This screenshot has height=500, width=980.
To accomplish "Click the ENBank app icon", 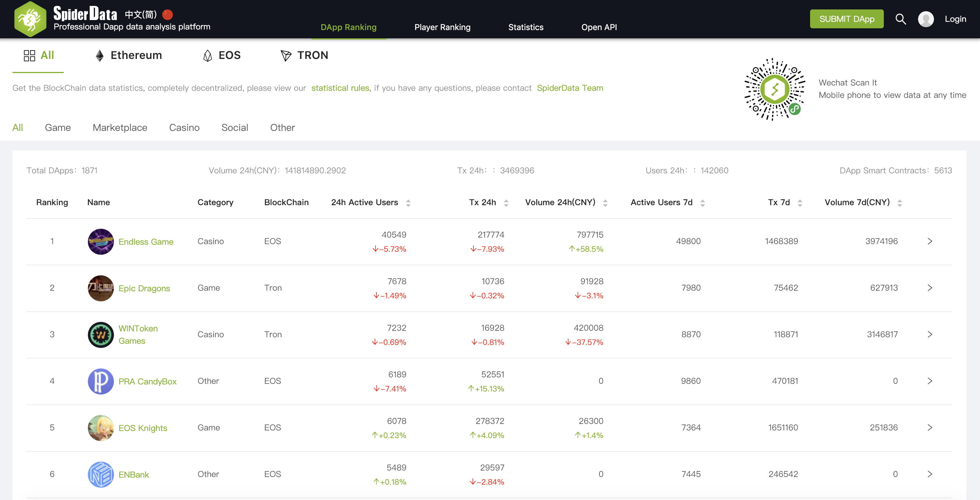I will tap(100, 474).
